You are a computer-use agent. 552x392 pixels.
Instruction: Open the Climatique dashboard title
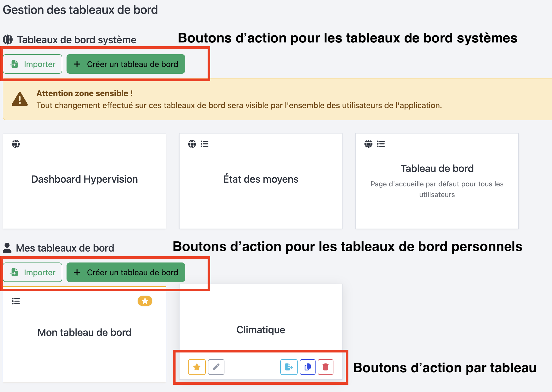[x=261, y=330]
